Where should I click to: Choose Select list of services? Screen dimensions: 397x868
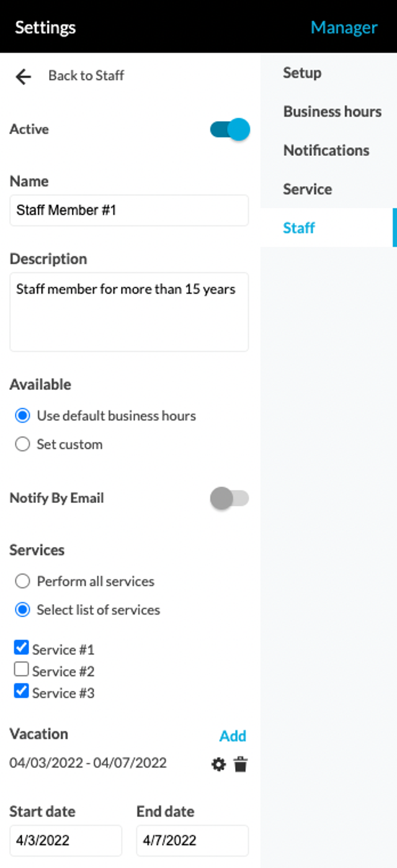coord(23,610)
